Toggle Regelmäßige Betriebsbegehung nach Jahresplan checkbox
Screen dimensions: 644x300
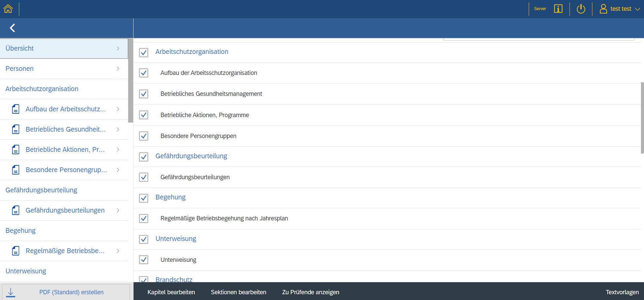144,218
